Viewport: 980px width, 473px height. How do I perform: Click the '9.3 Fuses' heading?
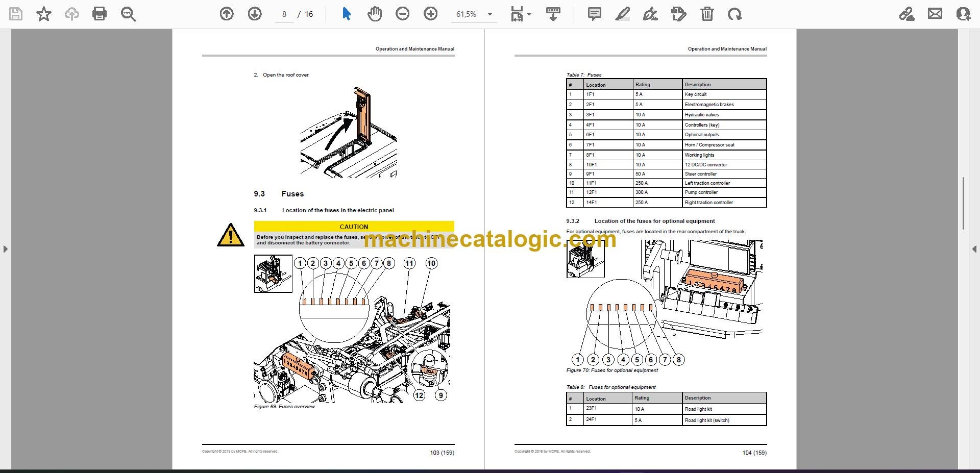(x=279, y=194)
